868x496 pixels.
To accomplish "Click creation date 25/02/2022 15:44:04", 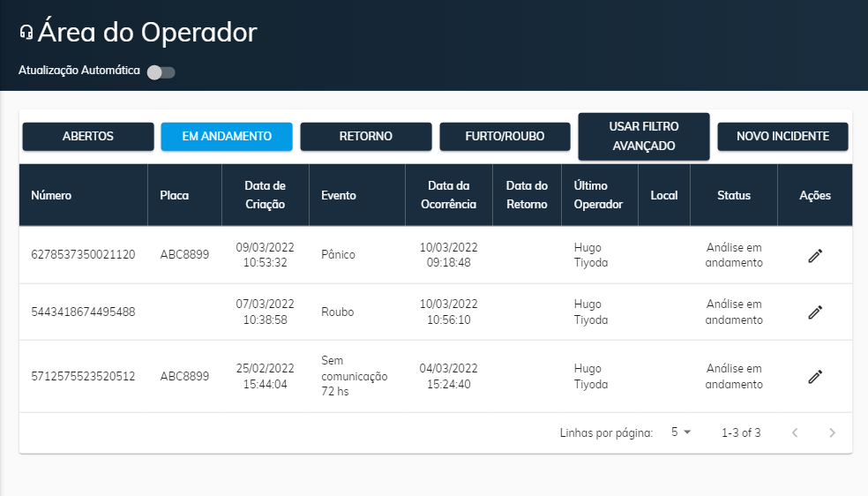I will (266, 377).
